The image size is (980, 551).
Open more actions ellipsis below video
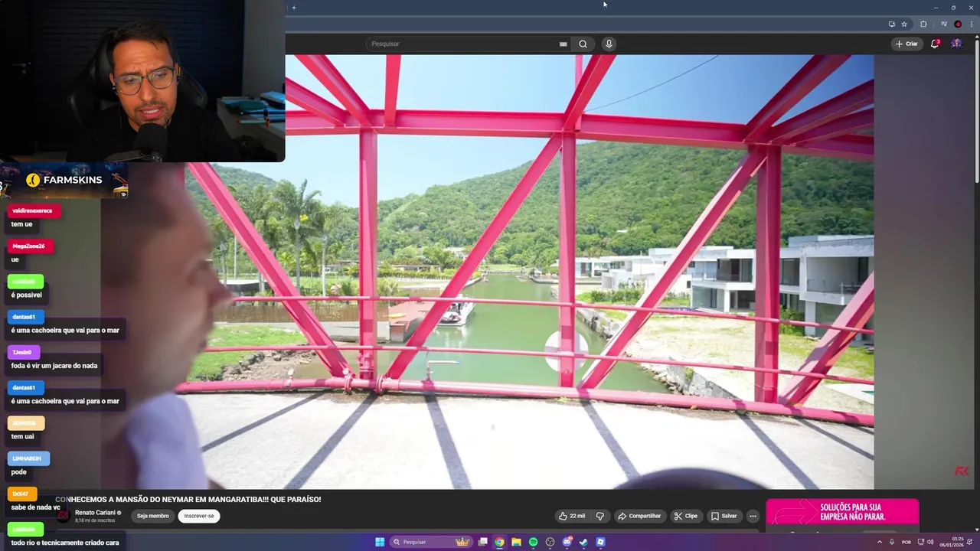(753, 516)
